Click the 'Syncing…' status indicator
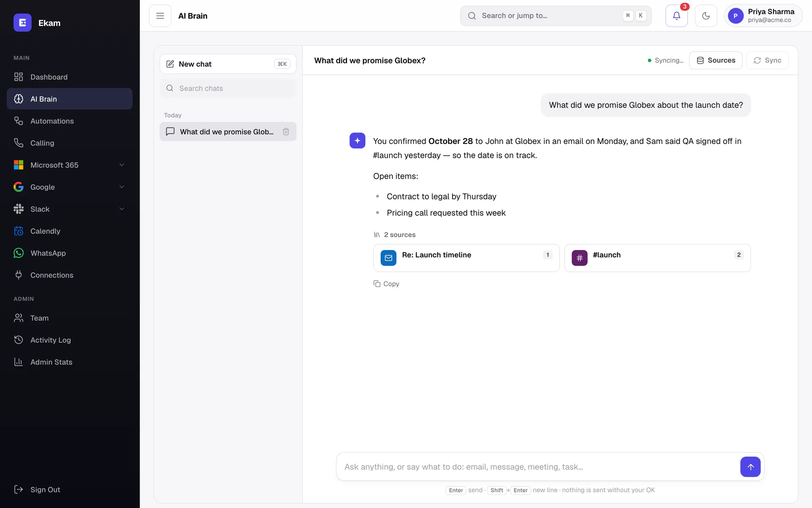The height and width of the screenshot is (508, 812). tap(666, 60)
